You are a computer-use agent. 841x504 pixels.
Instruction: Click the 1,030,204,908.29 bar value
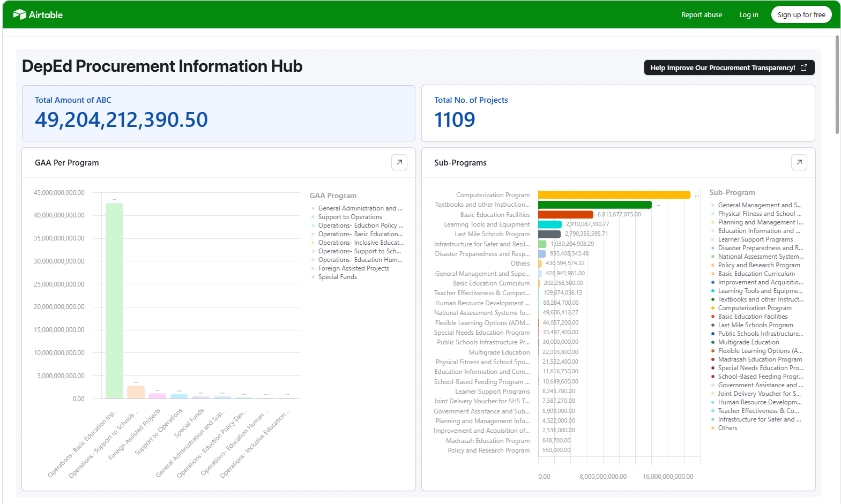pos(572,244)
